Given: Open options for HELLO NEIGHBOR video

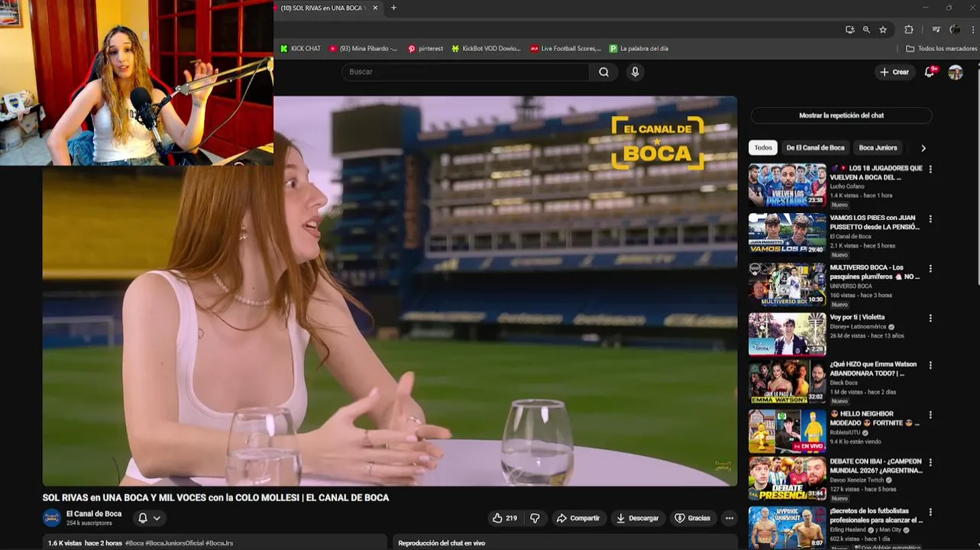Looking at the screenshot, I should pyautogui.click(x=930, y=415).
